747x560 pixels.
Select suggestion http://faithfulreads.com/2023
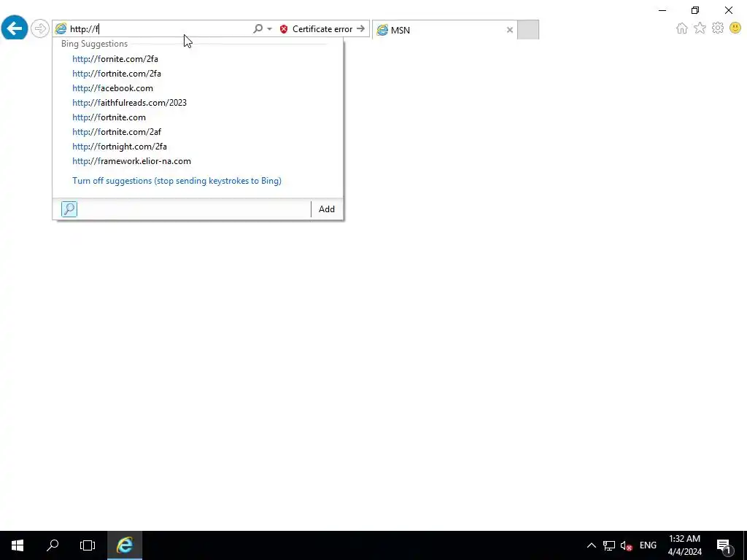point(130,103)
